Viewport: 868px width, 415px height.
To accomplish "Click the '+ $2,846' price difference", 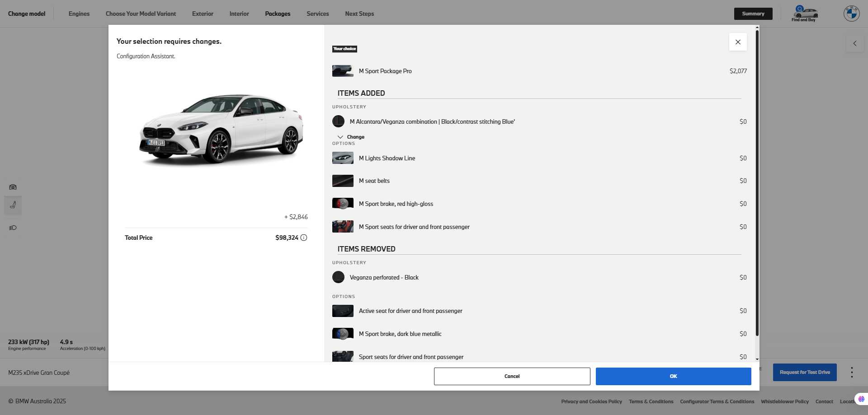I will (296, 217).
